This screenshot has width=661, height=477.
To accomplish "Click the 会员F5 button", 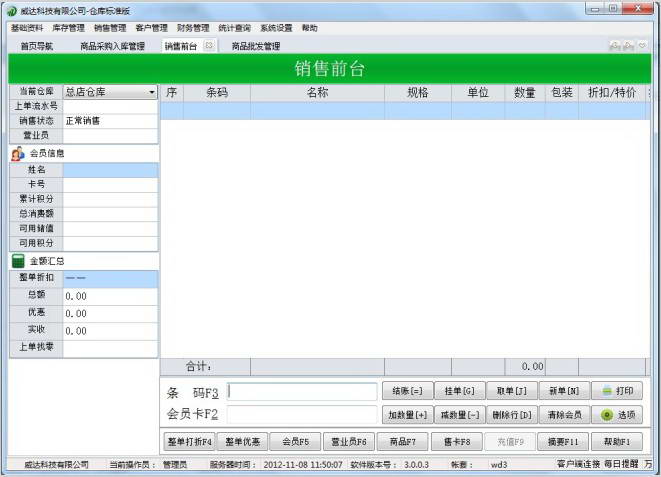I will point(296,442).
